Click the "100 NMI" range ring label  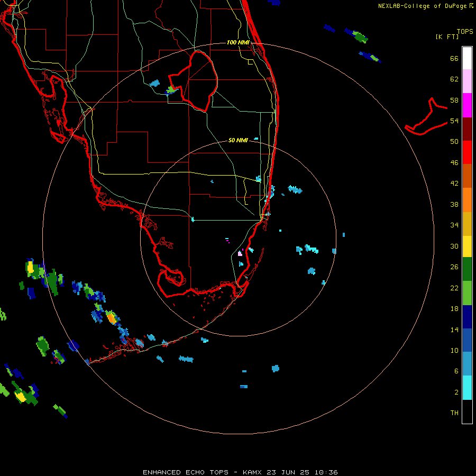(237, 42)
